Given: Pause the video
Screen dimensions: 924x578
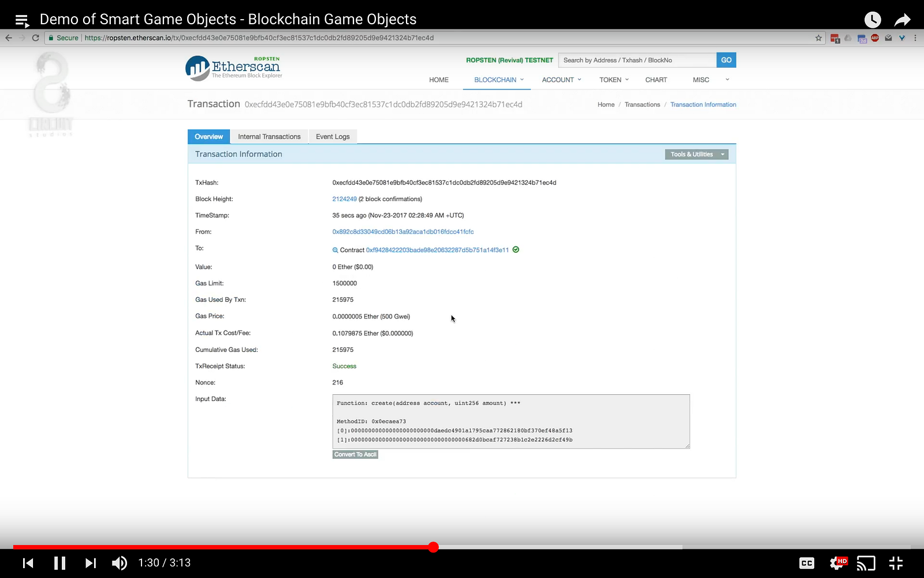Looking at the screenshot, I should pyautogui.click(x=59, y=563).
